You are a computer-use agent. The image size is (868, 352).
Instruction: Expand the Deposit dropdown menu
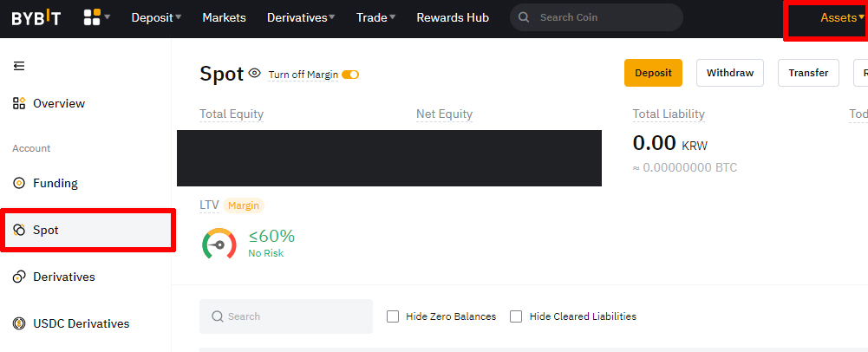click(x=157, y=17)
